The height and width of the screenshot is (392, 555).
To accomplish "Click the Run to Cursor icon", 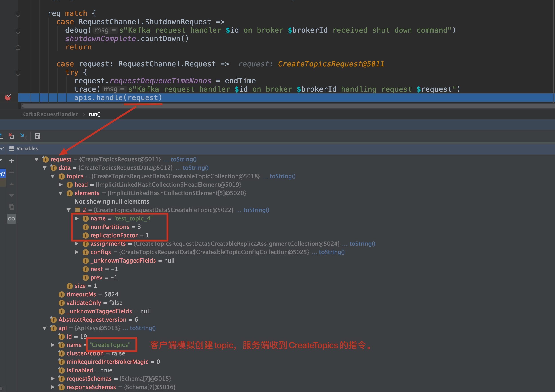I will (x=23, y=136).
